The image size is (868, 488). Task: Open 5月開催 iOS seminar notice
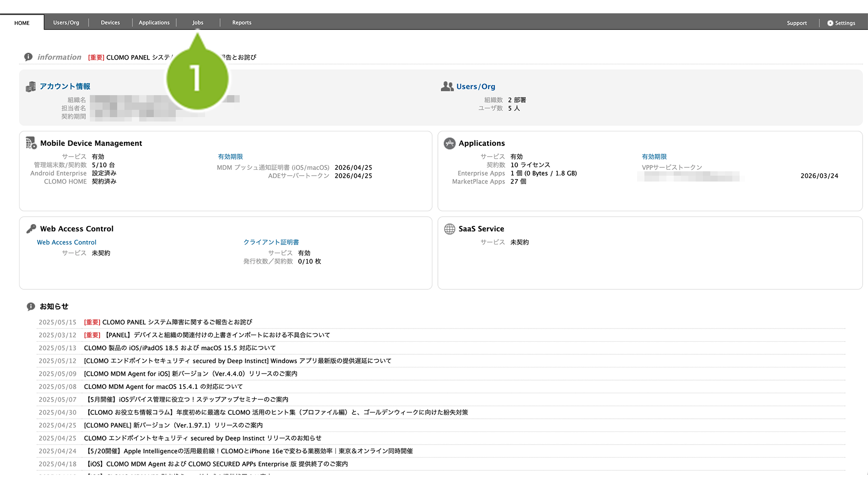click(x=186, y=399)
